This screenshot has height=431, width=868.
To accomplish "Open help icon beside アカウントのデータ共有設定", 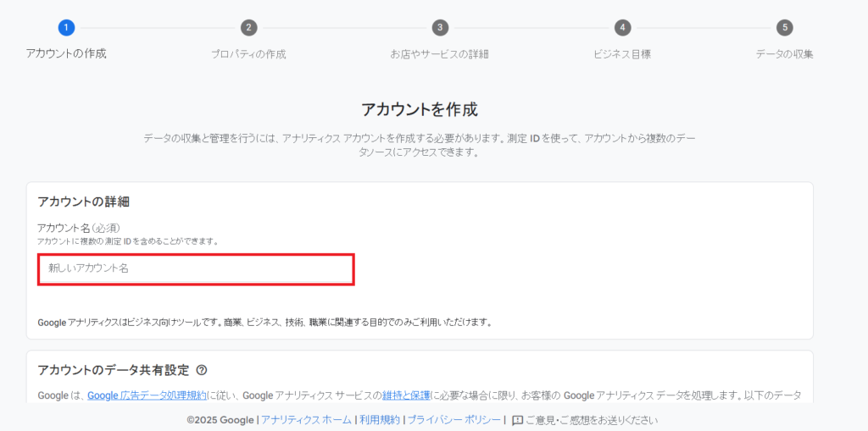I will click(202, 370).
